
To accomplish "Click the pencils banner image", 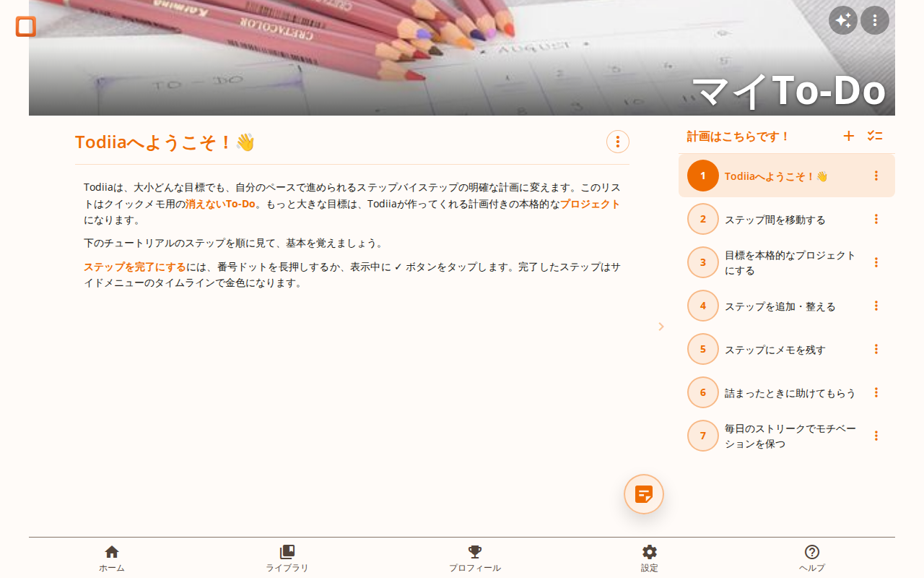I will coord(462,58).
